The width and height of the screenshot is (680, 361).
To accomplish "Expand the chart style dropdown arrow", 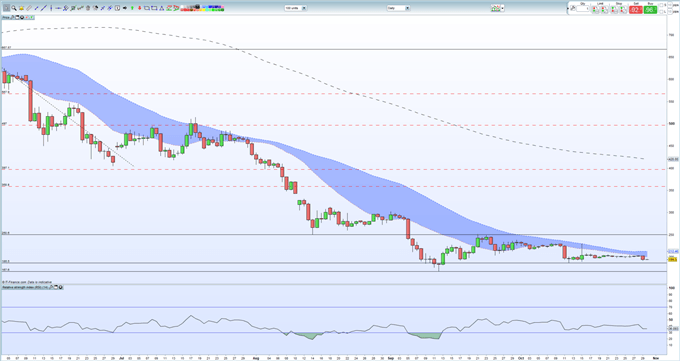I will coord(503,8).
